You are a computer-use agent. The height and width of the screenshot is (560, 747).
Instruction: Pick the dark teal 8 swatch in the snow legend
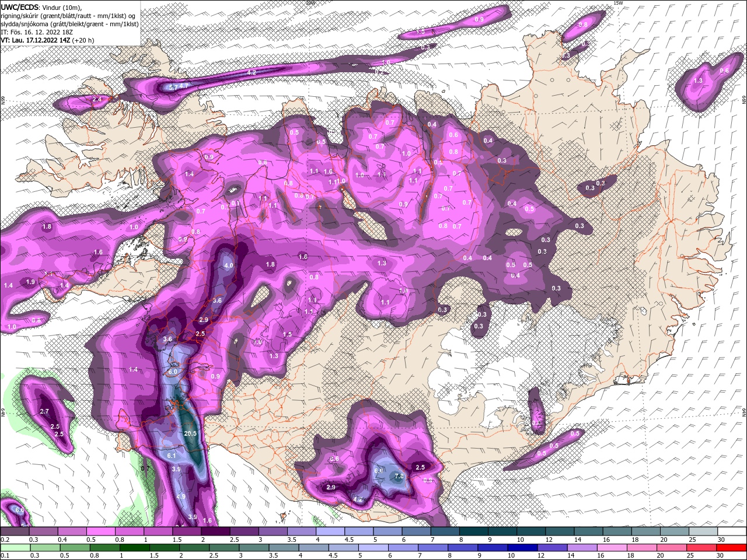tap(474, 531)
